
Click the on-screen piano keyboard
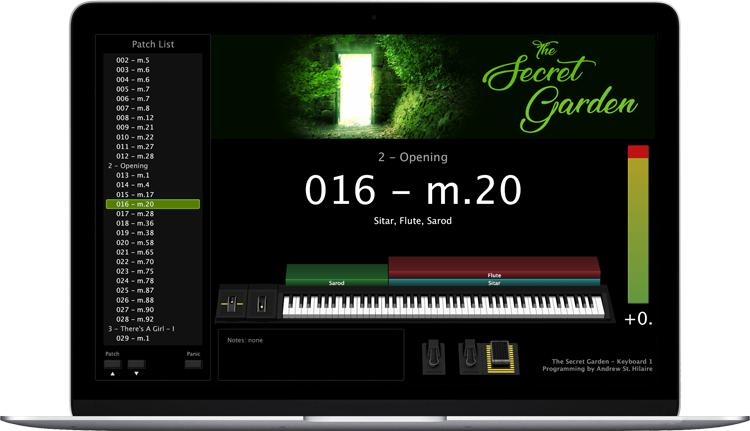pyautogui.click(x=443, y=307)
